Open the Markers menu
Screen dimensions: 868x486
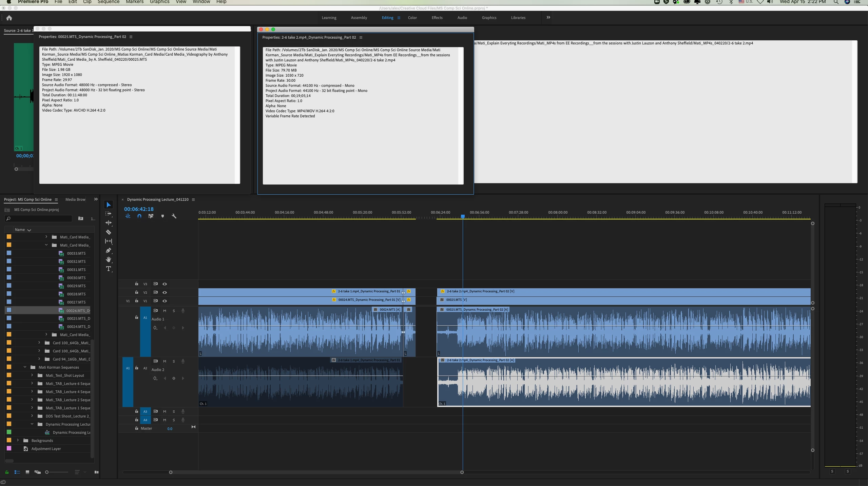pos(134,2)
